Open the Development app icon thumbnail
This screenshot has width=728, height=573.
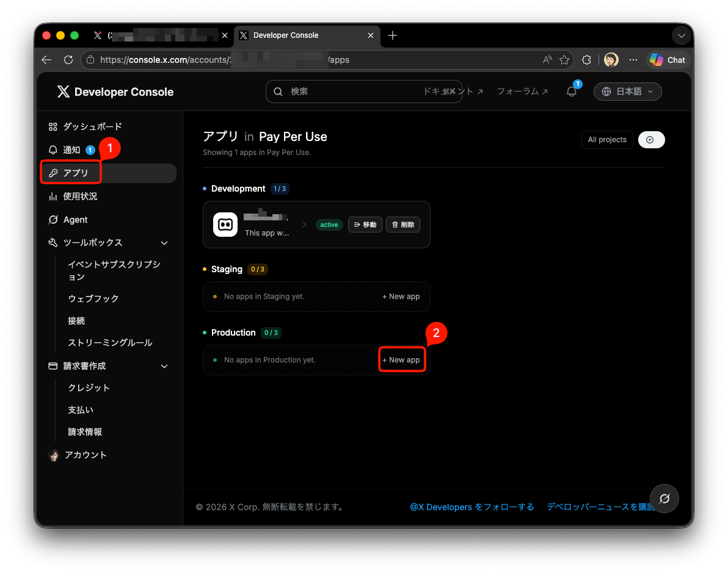pos(225,225)
